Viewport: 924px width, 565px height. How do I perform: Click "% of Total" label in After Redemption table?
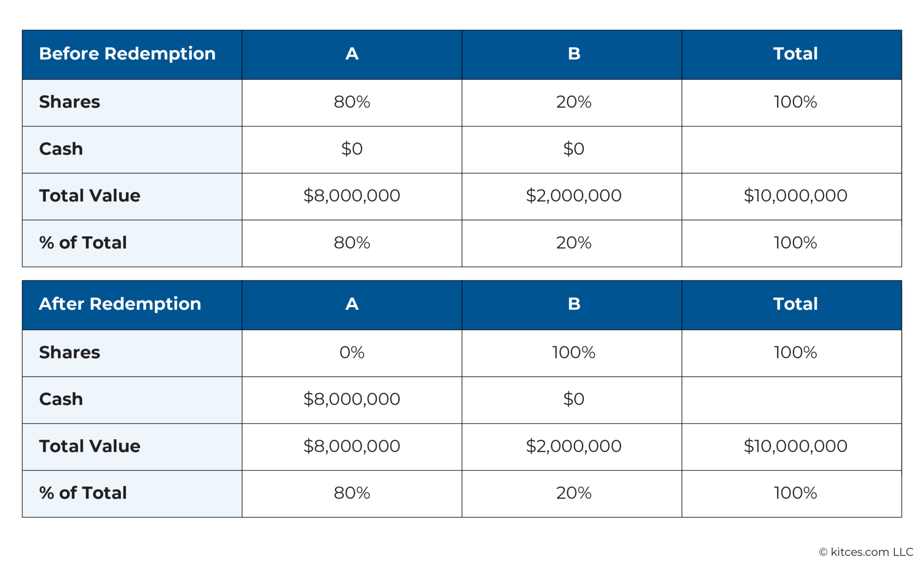point(83,493)
